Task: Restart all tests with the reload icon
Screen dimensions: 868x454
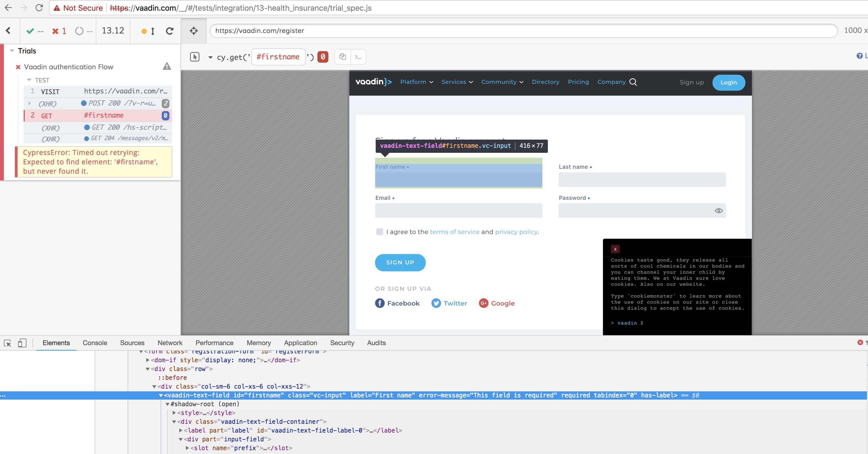Action: tap(170, 31)
